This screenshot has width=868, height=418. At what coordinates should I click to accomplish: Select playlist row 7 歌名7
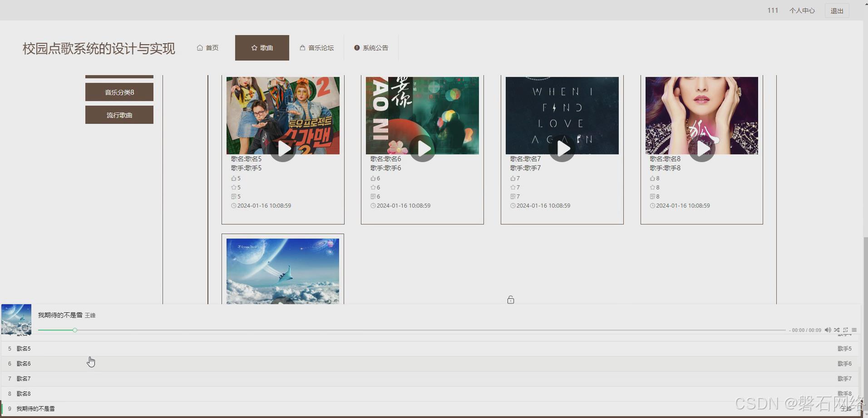pos(430,378)
